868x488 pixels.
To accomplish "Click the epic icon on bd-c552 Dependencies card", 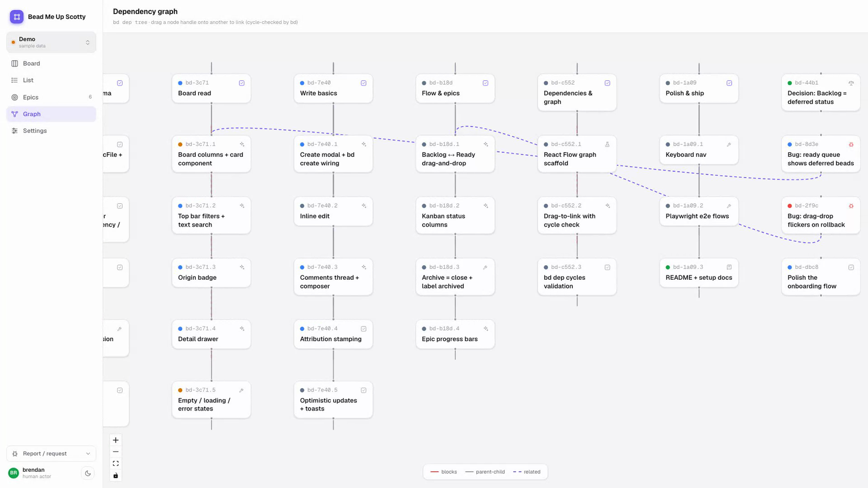I will point(608,83).
